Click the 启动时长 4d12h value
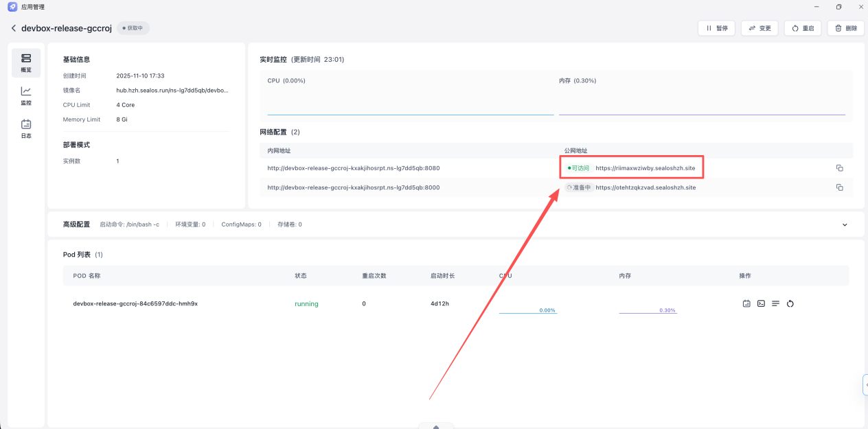Screen dimensions: 868x429 (x=439, y=303)
